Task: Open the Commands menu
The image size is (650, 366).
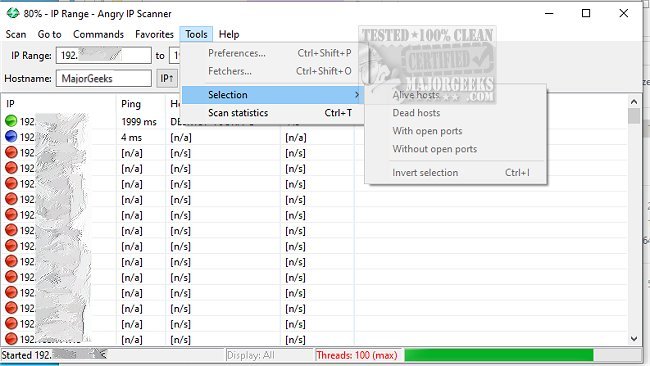Action: coord(98,34)
